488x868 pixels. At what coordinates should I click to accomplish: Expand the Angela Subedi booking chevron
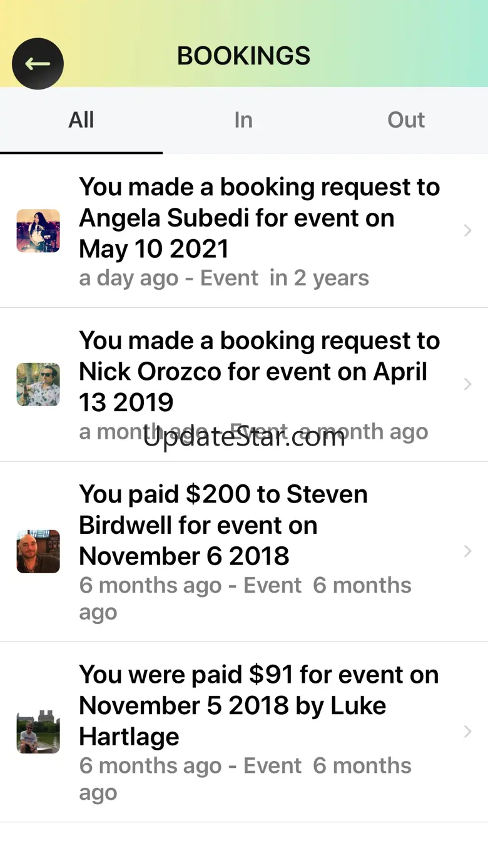(467, 231)
